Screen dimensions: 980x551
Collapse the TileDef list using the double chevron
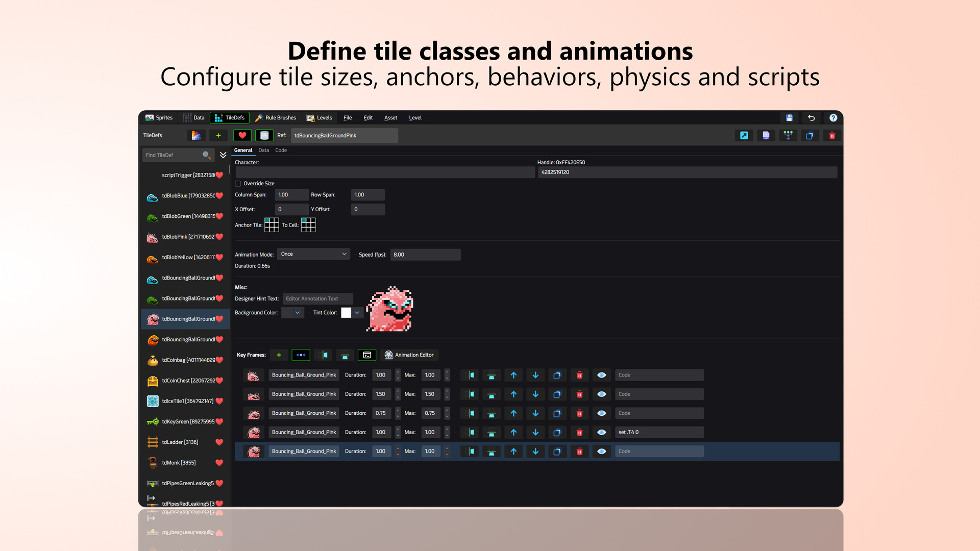(223, 155)
